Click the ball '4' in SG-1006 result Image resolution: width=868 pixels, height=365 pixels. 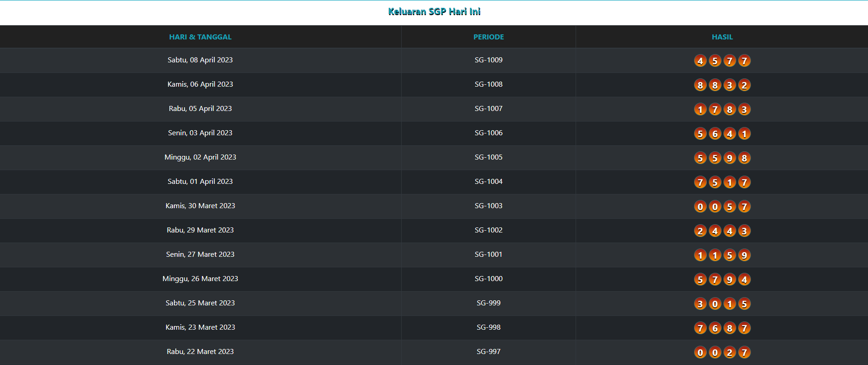[x=730, y=133]
